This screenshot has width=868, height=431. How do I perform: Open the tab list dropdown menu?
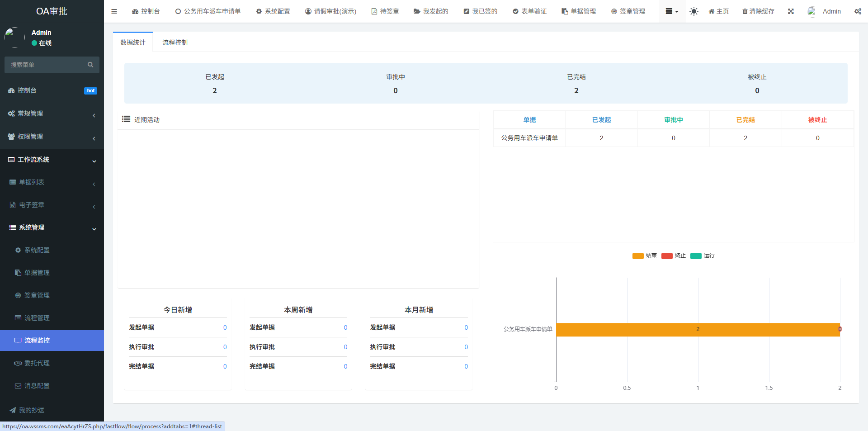click(x=672, y=11)
